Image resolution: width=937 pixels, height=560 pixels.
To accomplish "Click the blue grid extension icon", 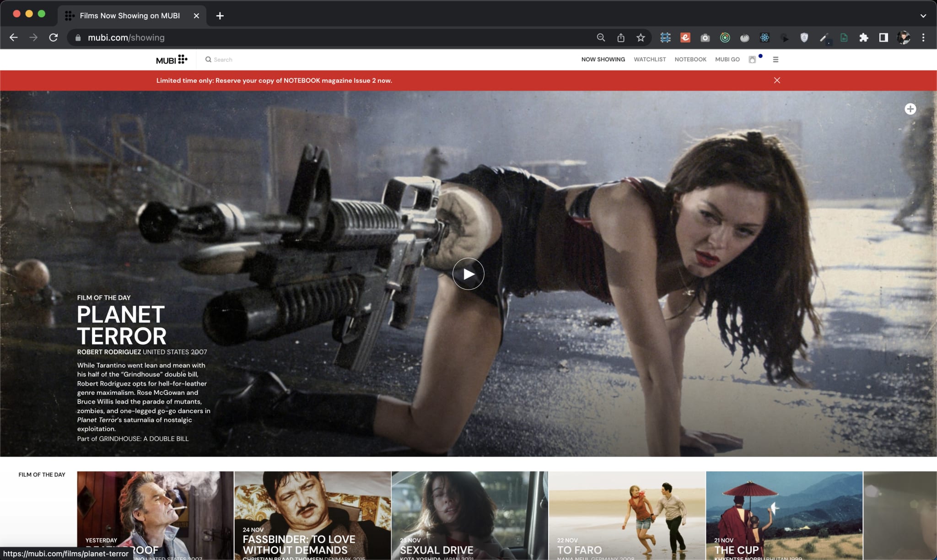I will 666,38.
